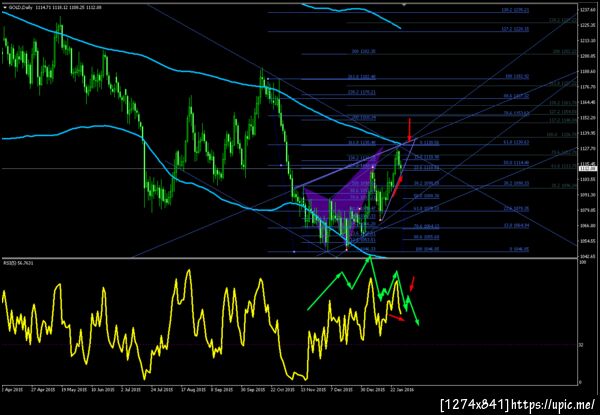Click the 9 Sep 2015 date label

coord(223,390)
